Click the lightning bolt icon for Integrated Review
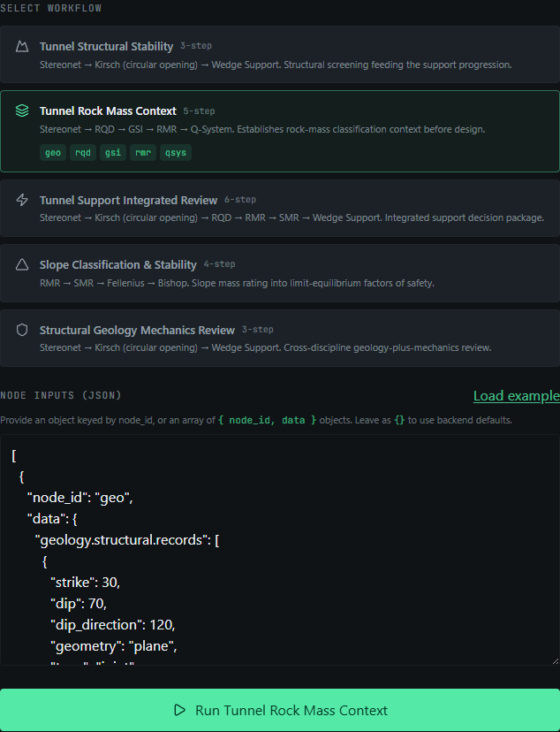This screenshot has height=732, width=560. (x=22, y=200)
